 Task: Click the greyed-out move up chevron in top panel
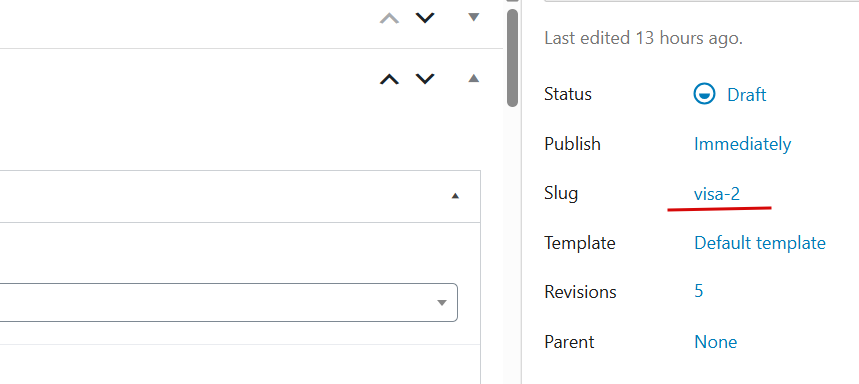pos(390,18)
